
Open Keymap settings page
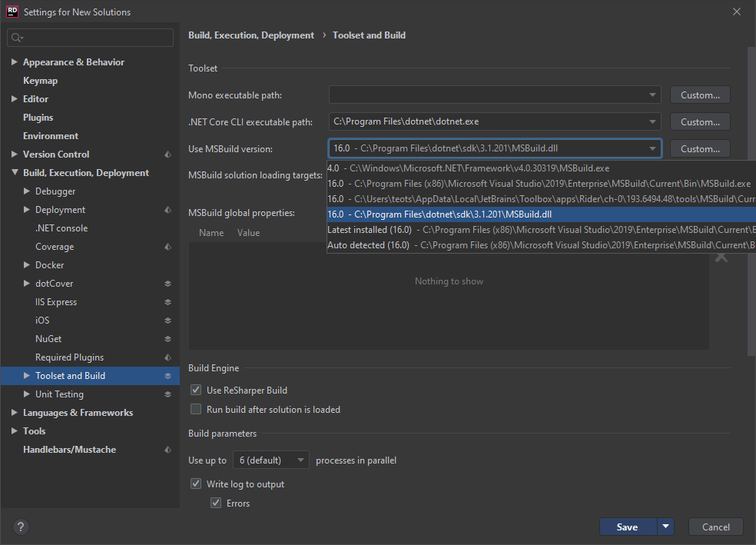(x=41, y=81)
